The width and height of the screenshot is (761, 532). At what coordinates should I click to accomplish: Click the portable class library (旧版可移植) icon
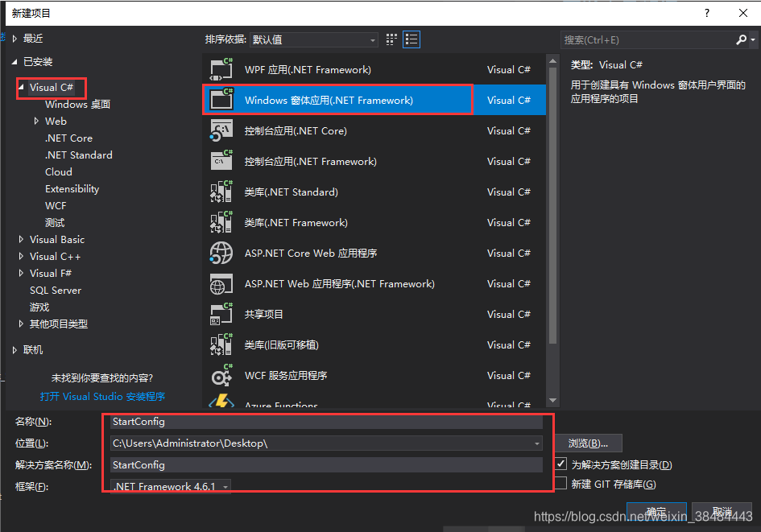(221, 344)
